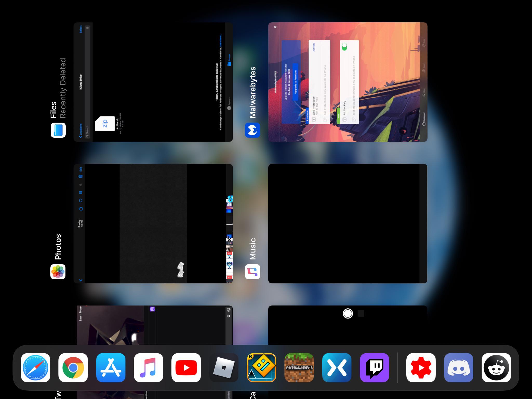This screenshot has height=399, width=532.
Task: Switch to the Browse tab in Files
Action: (230, 60)
